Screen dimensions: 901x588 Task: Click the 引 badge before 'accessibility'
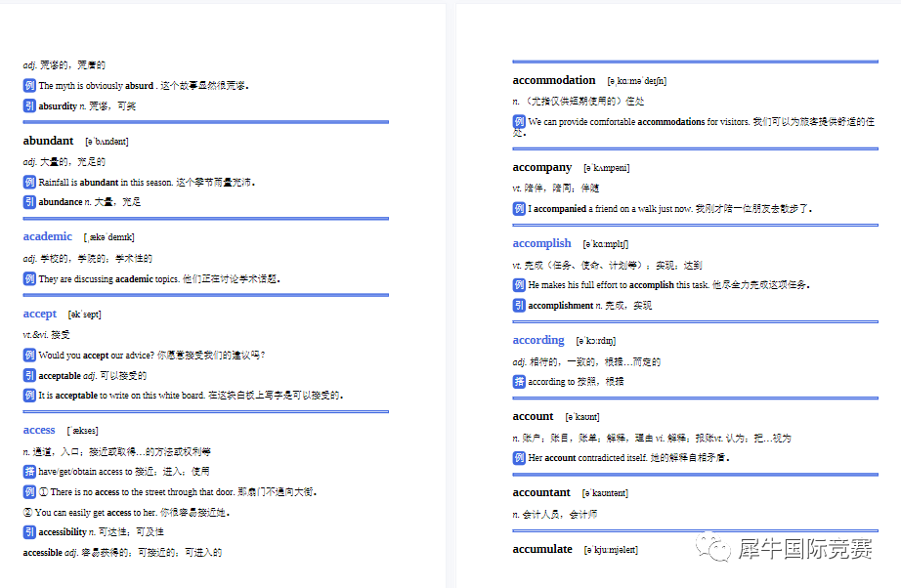click(x=29, y=532)
